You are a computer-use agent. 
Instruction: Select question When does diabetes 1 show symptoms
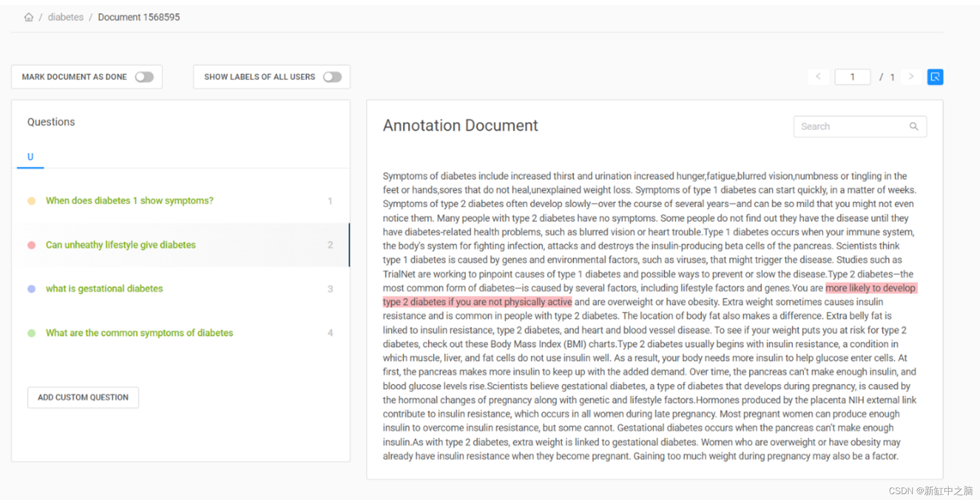180,201
